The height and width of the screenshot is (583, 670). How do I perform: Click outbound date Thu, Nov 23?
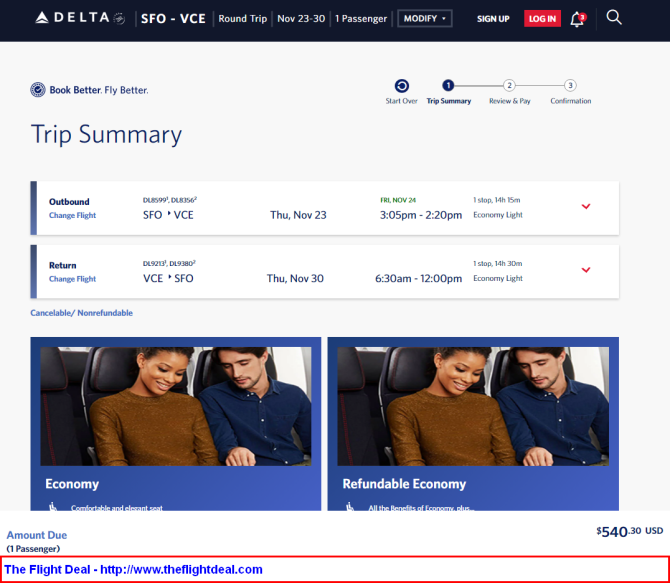coord(298,215)
